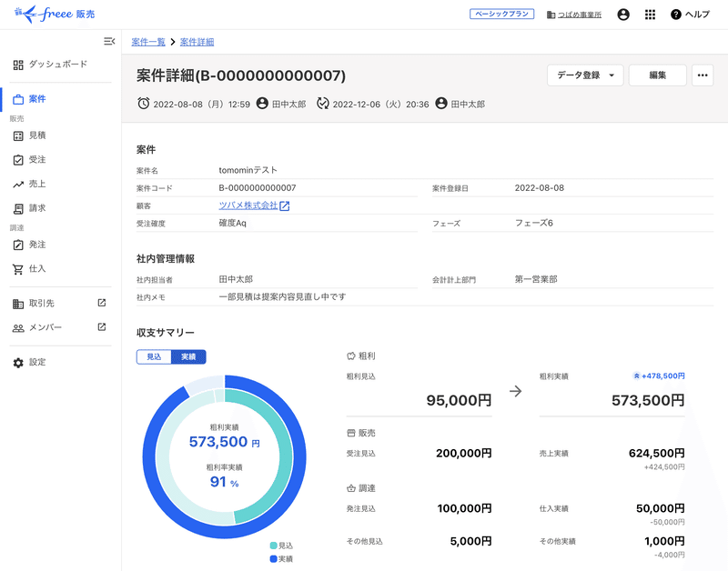Click the dark blue outer donut ring

(298, 457)
